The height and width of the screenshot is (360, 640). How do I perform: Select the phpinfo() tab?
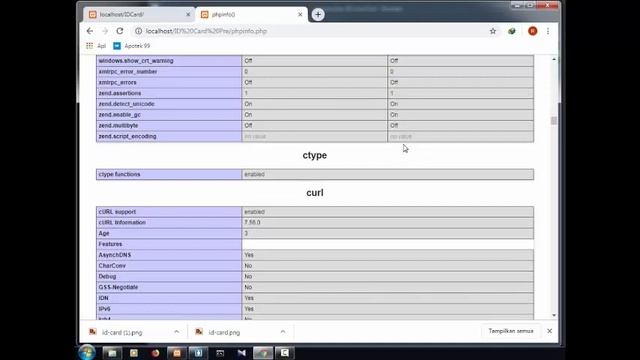coord(251,14)
